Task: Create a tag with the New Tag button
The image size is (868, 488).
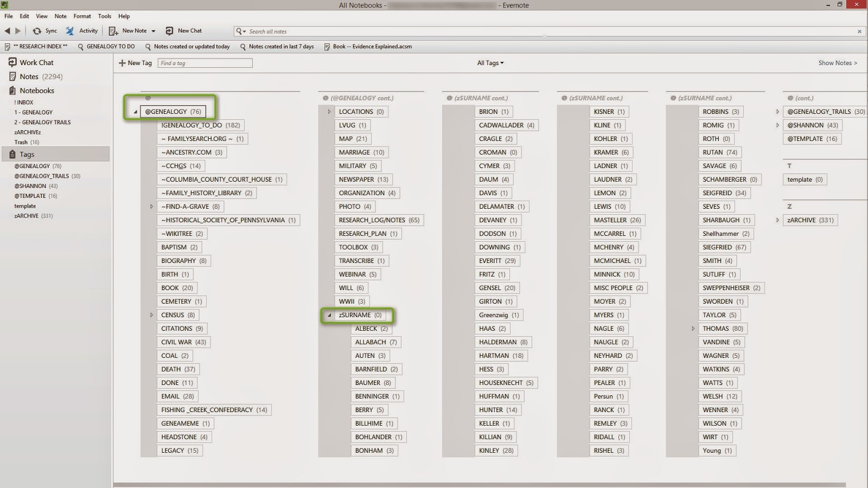Action: coord(135,63)
